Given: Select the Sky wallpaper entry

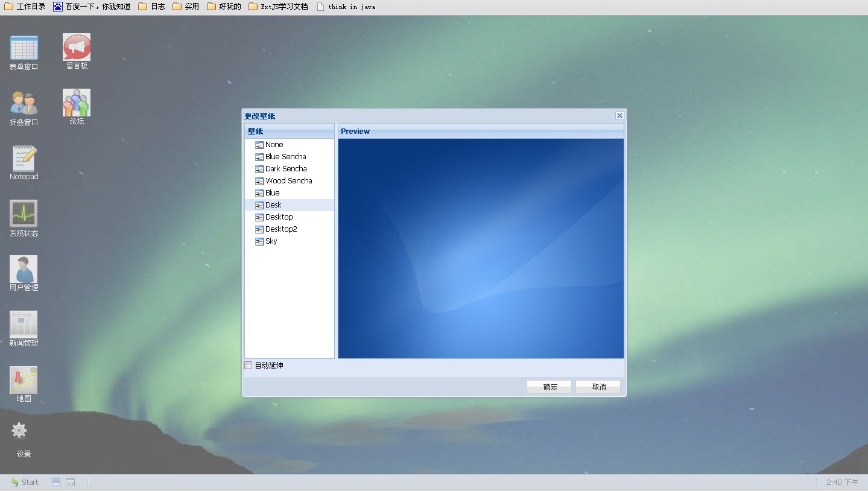Looking at the screenshot, I should click(x=290, y=241).
